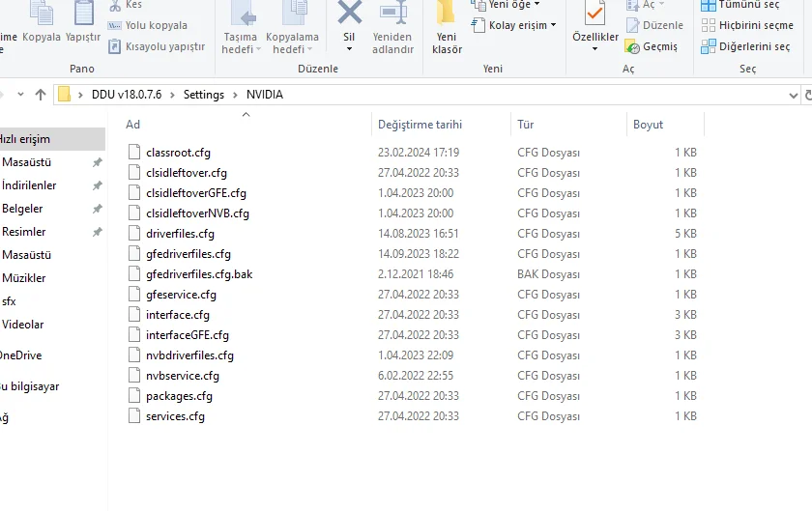
Task: Open the Geçmiş history button
Action: (652, 46)
